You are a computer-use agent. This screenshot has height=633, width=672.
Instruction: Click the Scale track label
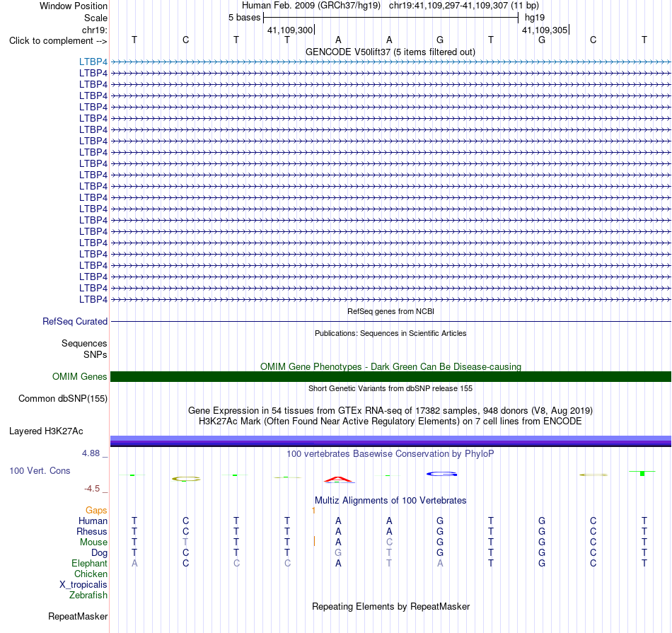point(95,18)
